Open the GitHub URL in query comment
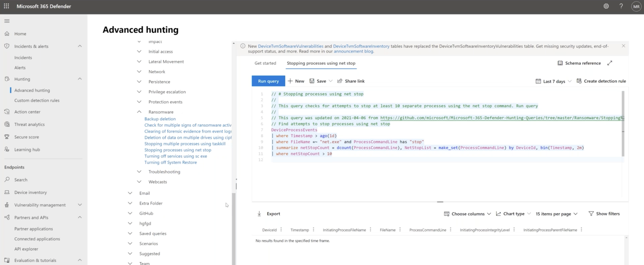The image size is (644, 265). (x=502, y=118)
